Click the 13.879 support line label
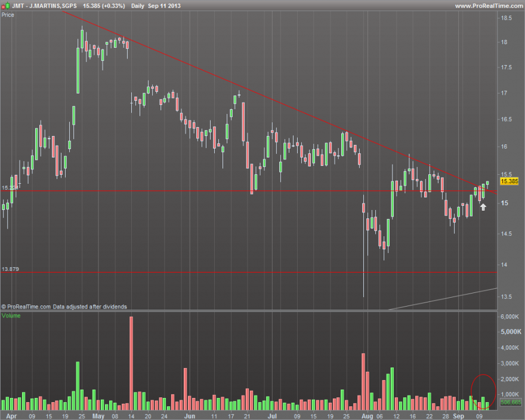Viewport: 525px width, 420px height. (x=10, y=269)
